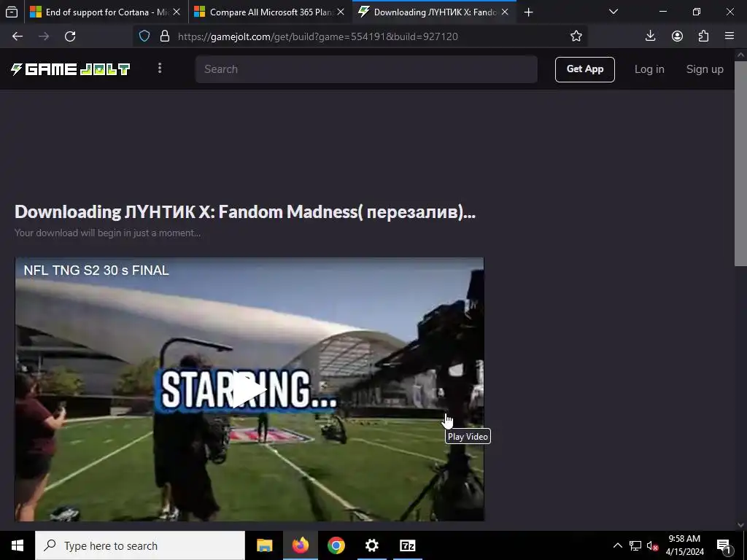Reload the current page

click(x=70, y=36)
